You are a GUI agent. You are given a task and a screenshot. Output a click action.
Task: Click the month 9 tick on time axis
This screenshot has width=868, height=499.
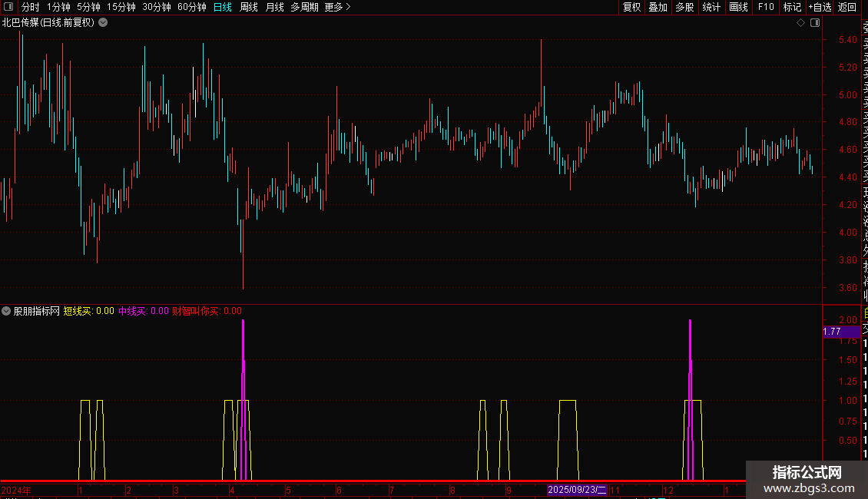509,490
